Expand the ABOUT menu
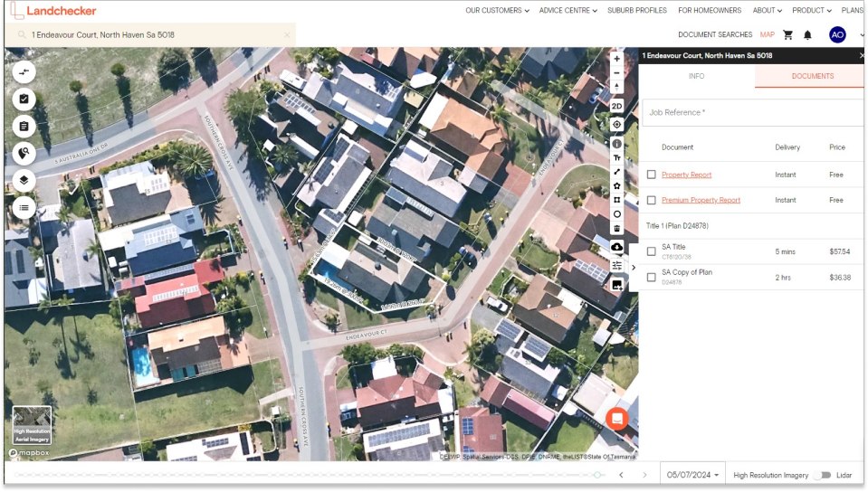 tap(767, 11)
